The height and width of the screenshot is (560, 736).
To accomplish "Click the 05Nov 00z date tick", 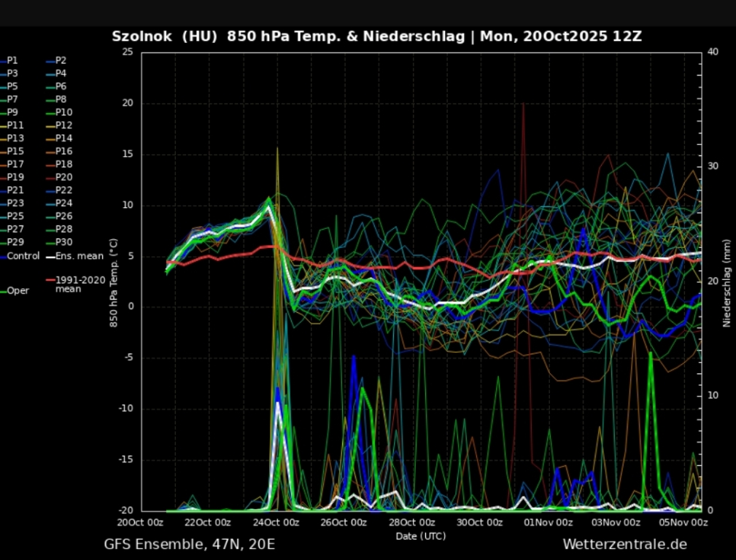I will (684, 522).
